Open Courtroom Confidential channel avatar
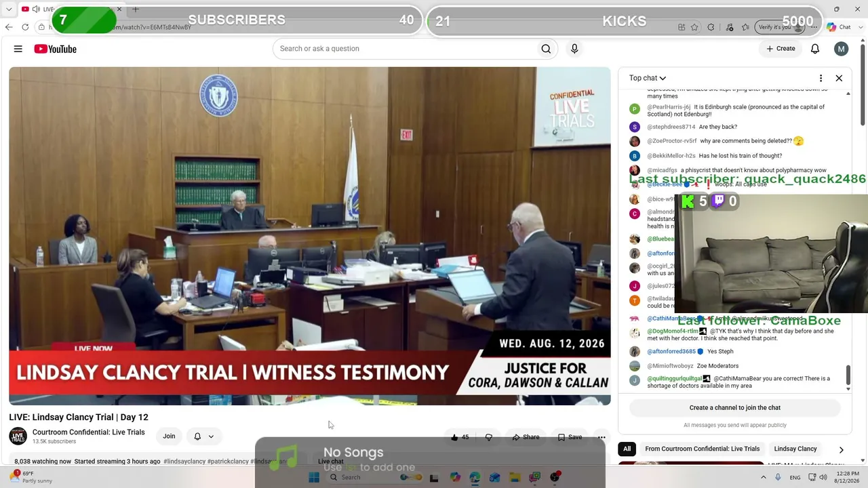This screenshot has height=488, width=868. 18,436
